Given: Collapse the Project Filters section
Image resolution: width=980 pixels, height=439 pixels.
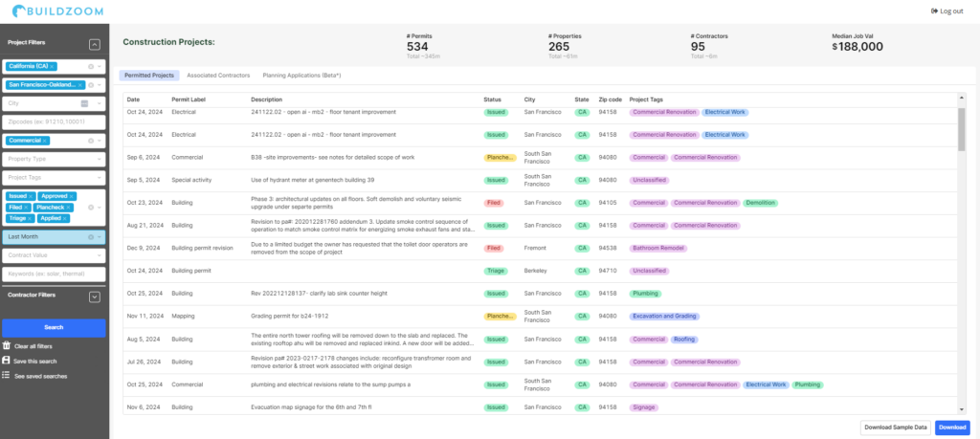Looking at the screenshot, I should click(x=95, y=44).
